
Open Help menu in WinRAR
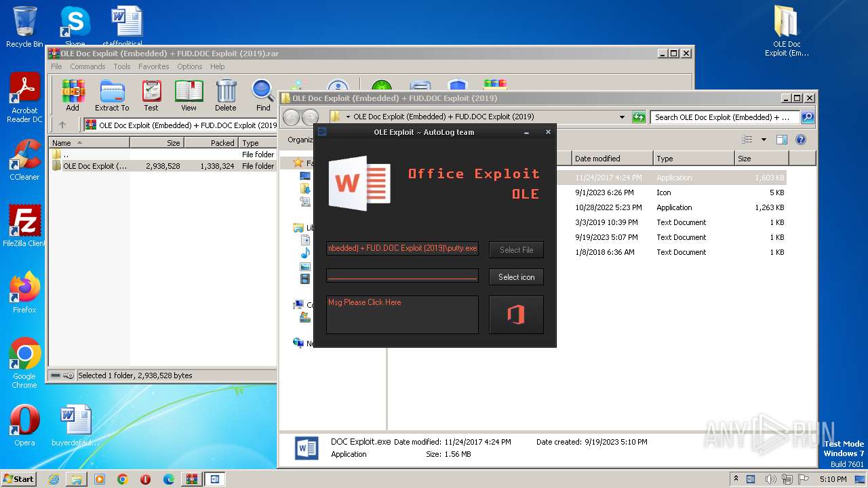(217, 66)
